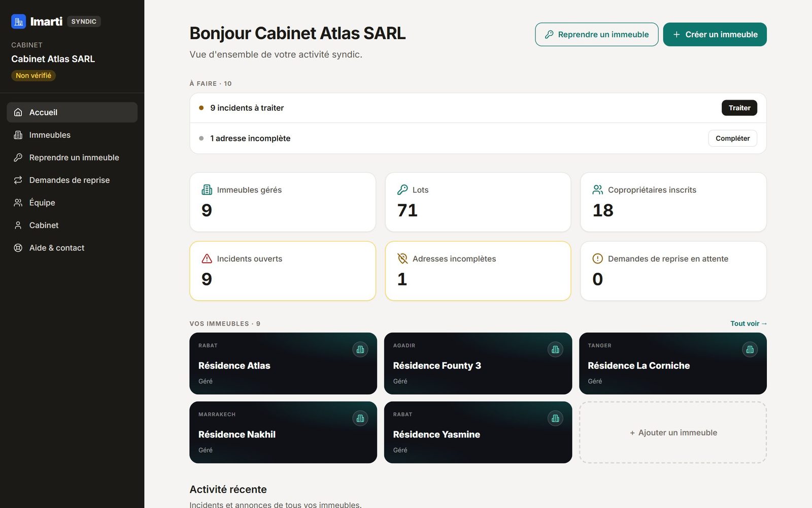Click the Compléter button for incomplete address
Screen dimensions: 812x508
732,138
